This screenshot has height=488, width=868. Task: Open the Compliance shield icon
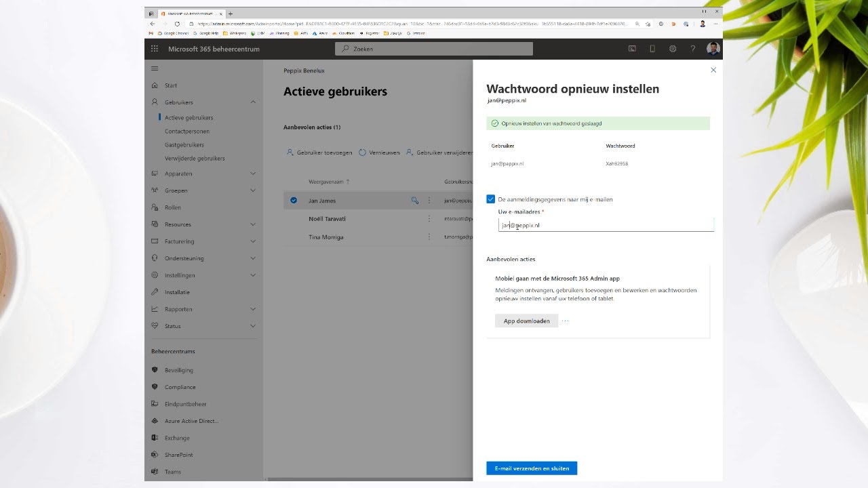[155, 387]
